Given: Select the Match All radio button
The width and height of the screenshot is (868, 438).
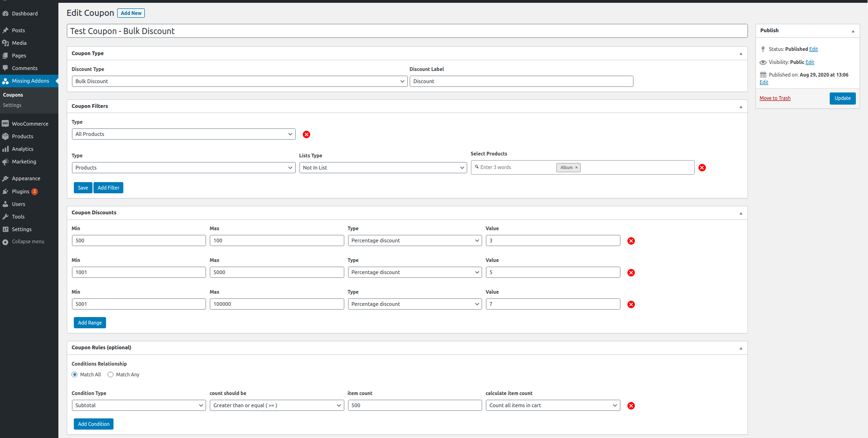Looking at the screenshot, I should click(75, 374).
